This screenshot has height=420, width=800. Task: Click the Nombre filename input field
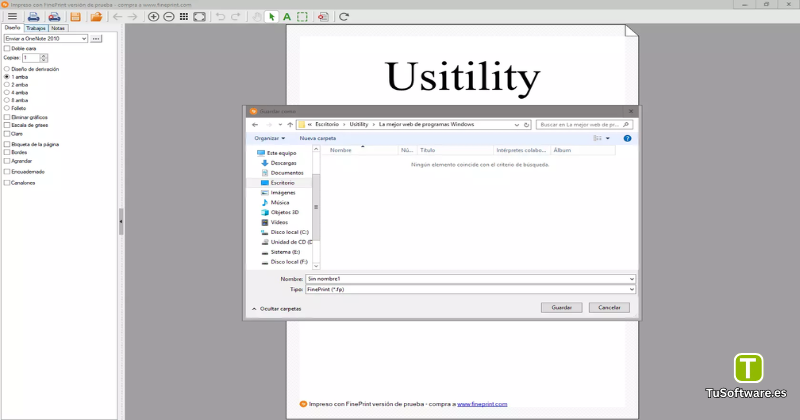[470, 279]
